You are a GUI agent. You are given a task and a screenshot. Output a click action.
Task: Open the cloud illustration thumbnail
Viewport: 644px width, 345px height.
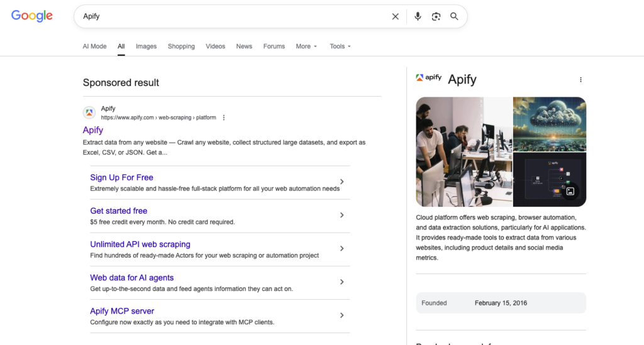550,124
